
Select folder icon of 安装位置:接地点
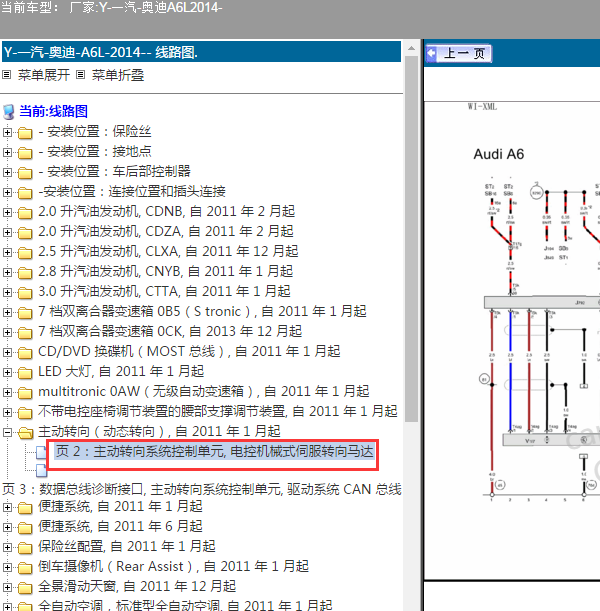[25, 153]
